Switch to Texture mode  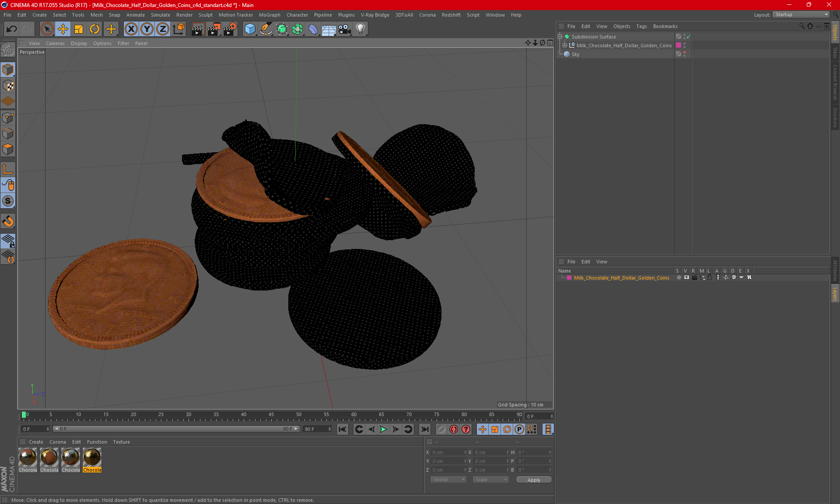(x=8, y=86)
